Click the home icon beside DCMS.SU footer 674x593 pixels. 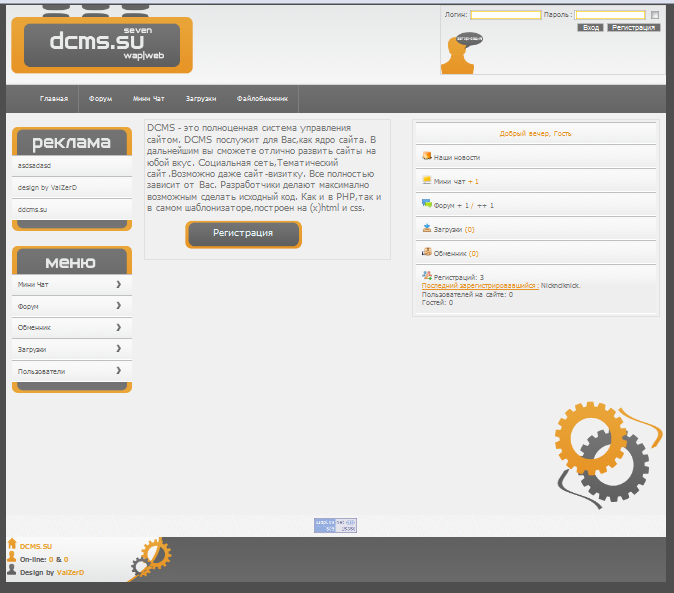(12, 544)
